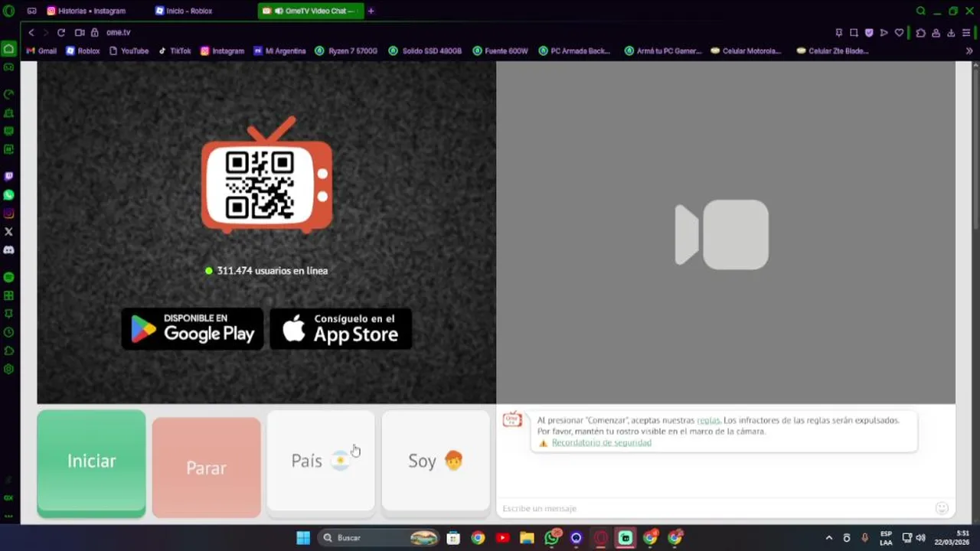Screen dimensions: 980x551
Task: Click the Parar button
Action: [206, 467]
